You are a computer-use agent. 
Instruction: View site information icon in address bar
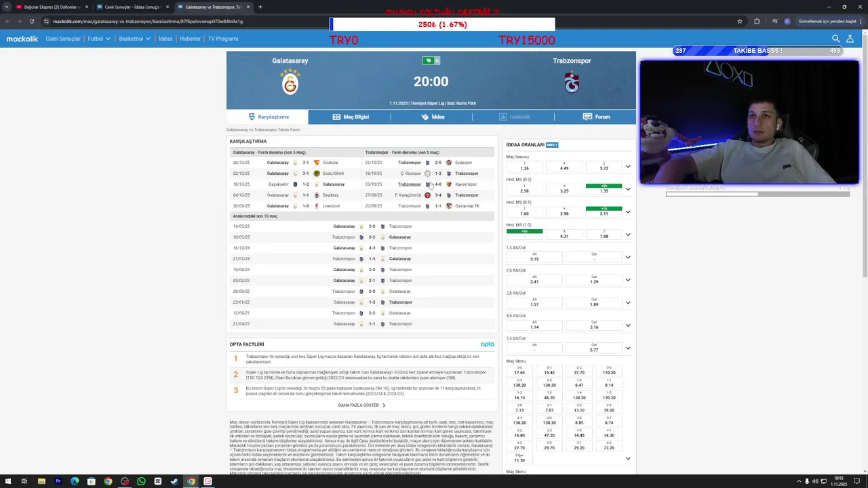point(46,21)
